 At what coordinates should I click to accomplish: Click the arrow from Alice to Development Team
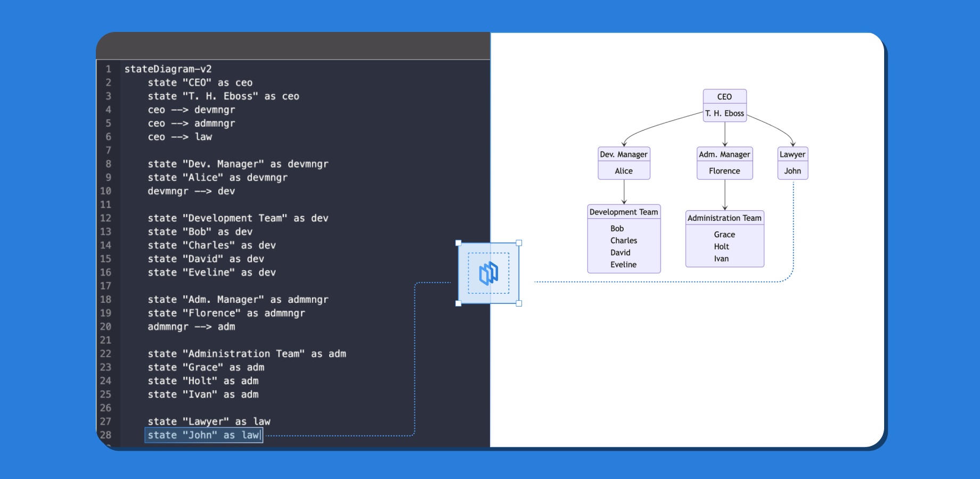tap(624, 193)
